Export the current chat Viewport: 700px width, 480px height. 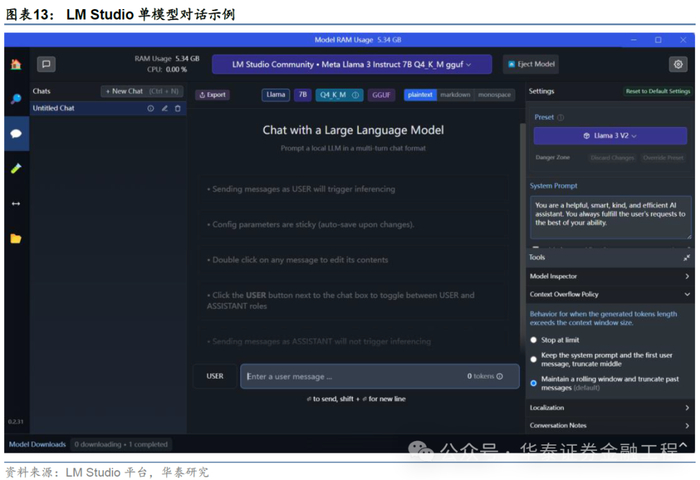212,95
